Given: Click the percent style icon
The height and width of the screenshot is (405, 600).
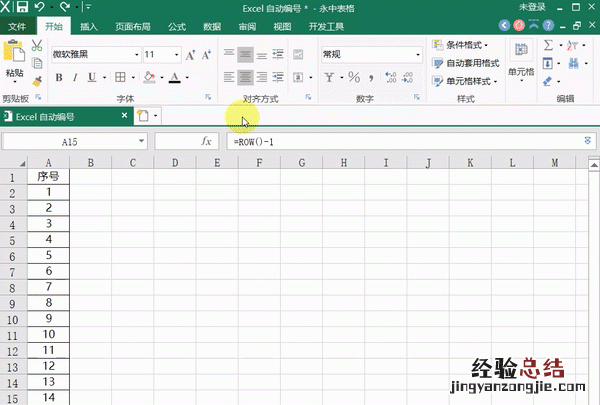Looking at the screenshot, I should pos(354,77).
